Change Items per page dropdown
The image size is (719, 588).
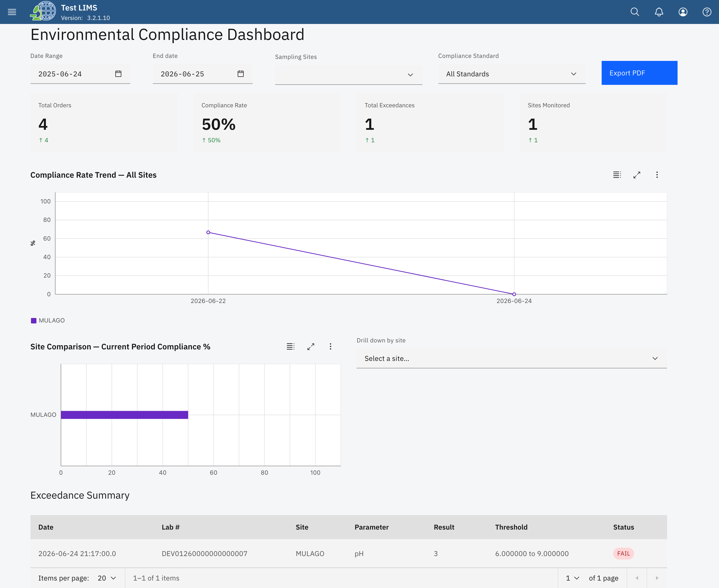click(107, 578)
